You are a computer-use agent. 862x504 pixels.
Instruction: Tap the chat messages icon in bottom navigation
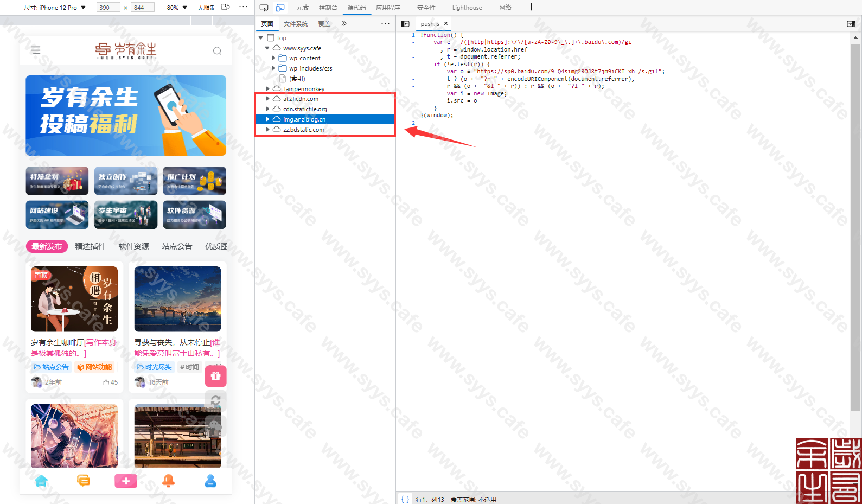[x=84, y=481]
